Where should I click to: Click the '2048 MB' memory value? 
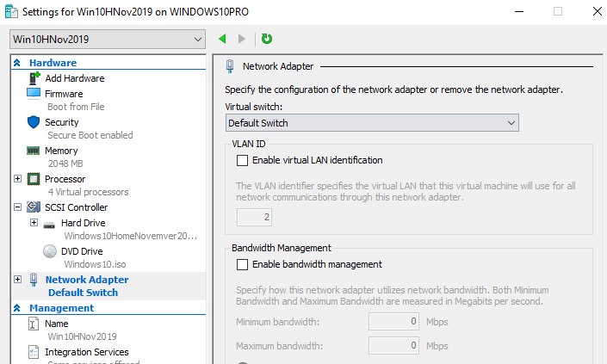pyautogui.click(x=65, y=163)
